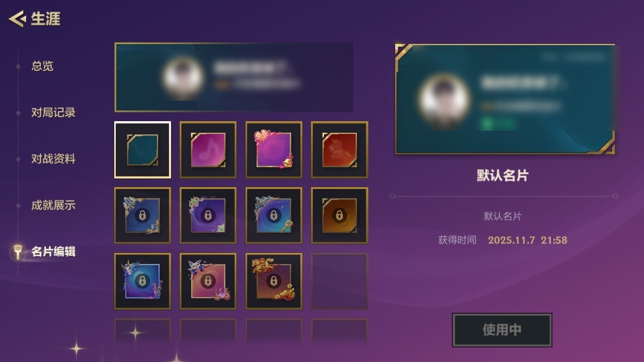
Task: Select the locked dark blue card with dragon
Action: coord(142,215)
